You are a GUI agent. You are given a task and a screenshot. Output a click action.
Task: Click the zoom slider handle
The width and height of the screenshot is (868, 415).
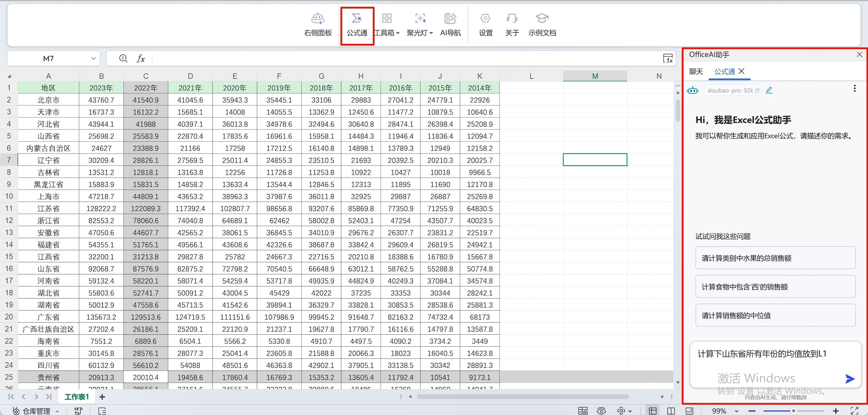click(794, 411)
